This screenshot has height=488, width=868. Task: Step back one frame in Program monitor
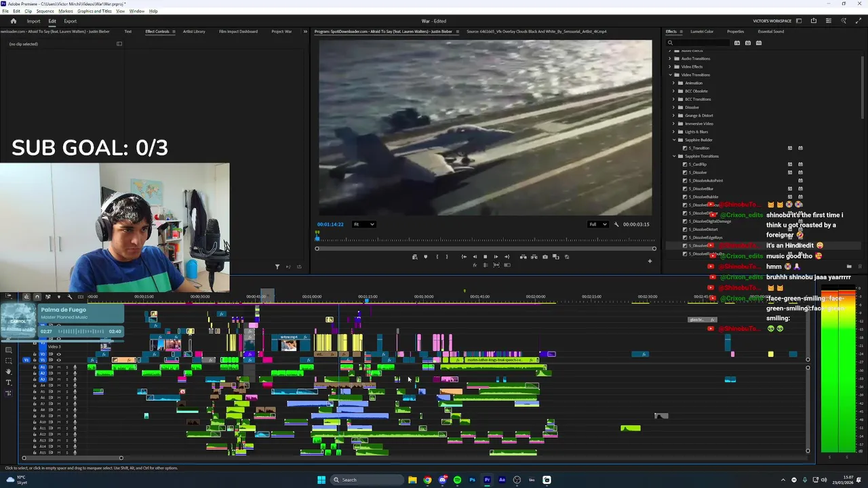tap(475, 257)
